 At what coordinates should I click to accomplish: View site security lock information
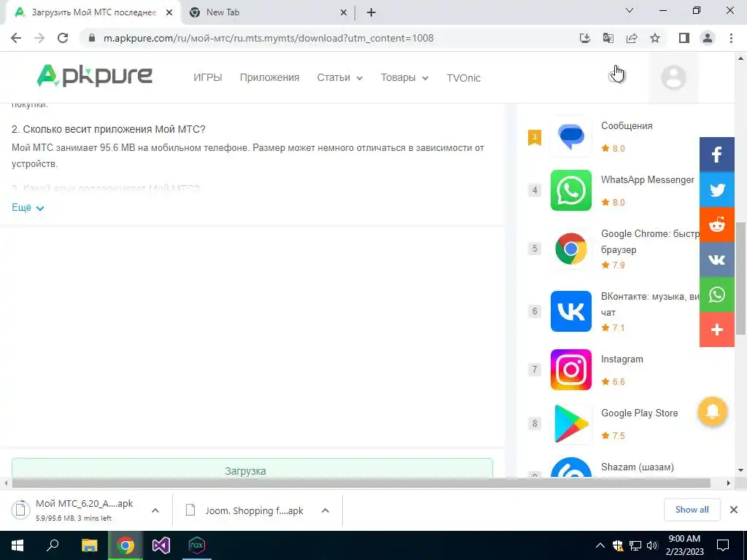92,38
